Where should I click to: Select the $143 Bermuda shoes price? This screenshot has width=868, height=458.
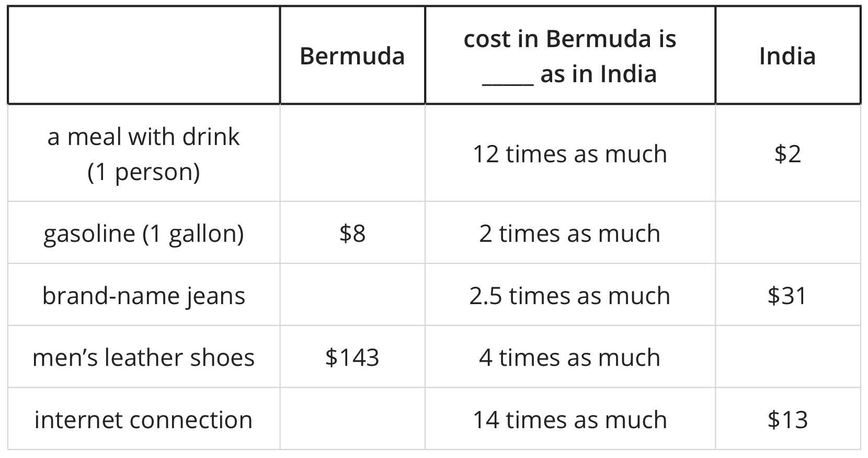(x=352, y=358)
